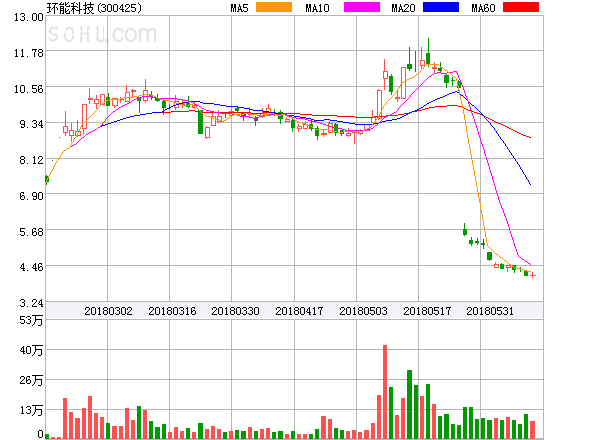
Task: Click the 40万 volume axis label
Action: click(31, 350)
